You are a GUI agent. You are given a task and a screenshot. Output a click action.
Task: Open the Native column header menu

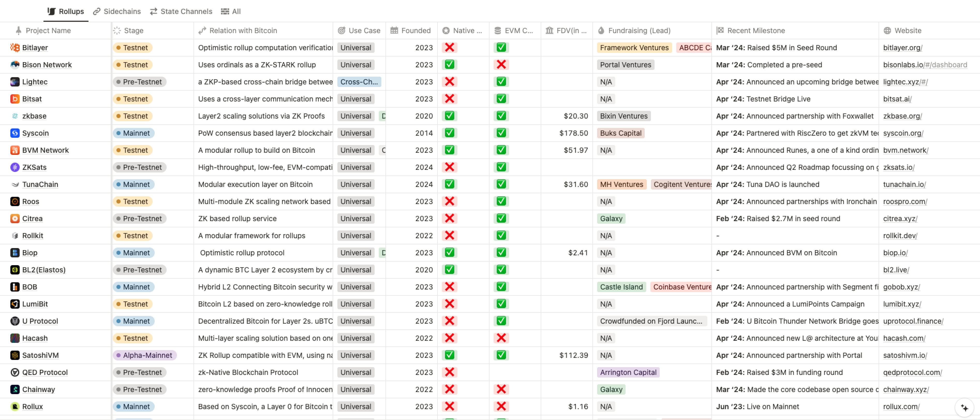click(x=463, y=31)
